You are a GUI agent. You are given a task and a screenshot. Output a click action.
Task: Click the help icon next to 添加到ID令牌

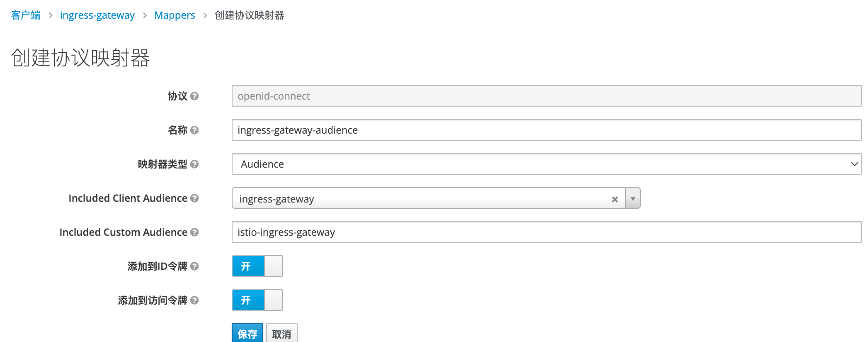click(x=194, y=266)
